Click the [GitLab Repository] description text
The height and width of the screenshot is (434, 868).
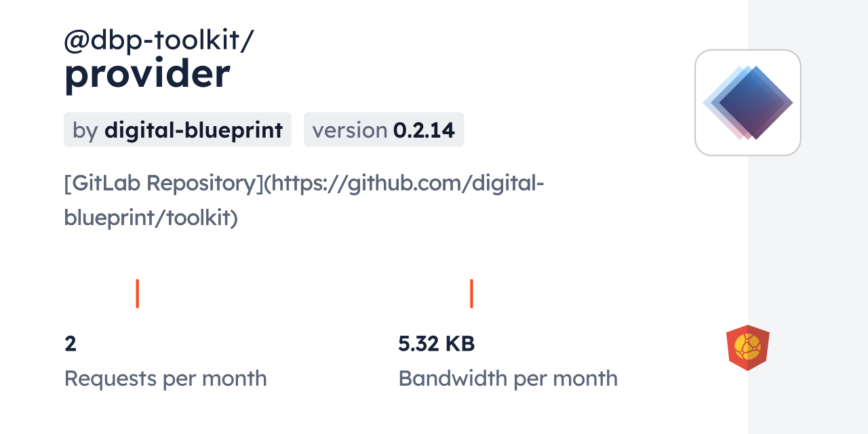point(163,183)
